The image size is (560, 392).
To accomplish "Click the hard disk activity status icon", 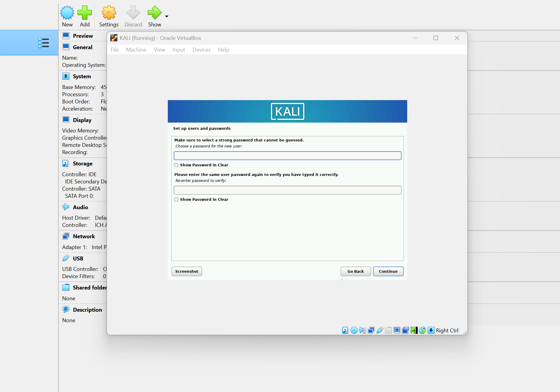I will (x=345, y=330).
